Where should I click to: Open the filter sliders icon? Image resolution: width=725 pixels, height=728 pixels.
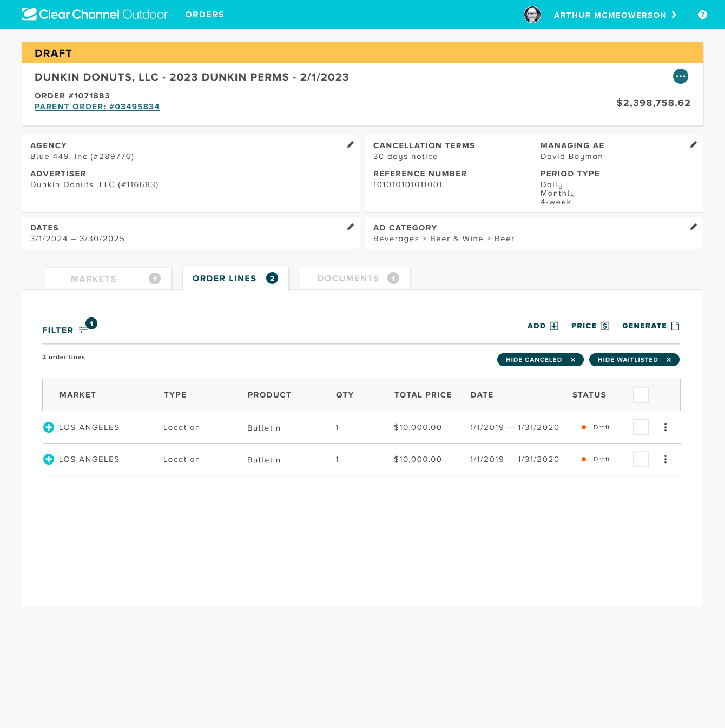tap(83, 330)
